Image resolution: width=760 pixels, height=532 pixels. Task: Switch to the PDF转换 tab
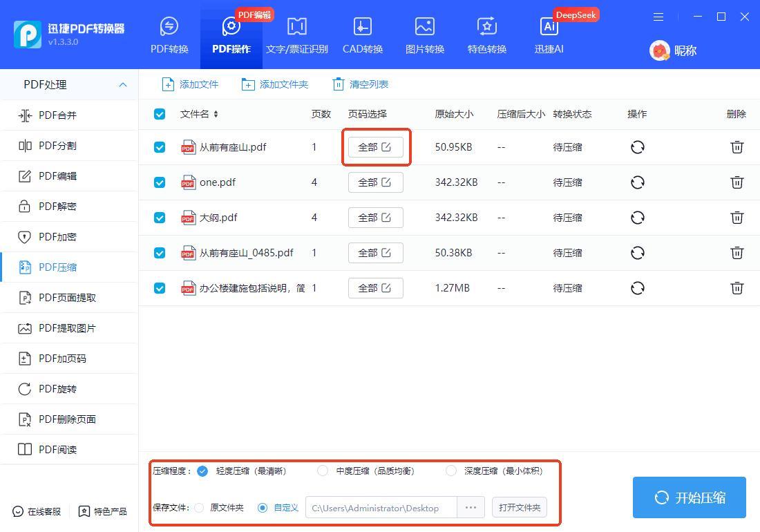[169, 35]
